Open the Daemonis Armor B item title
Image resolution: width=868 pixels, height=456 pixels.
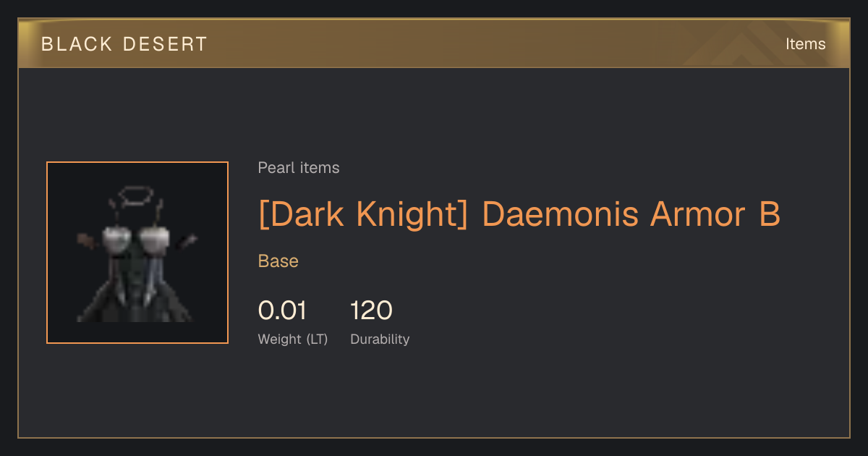(x=519, y=214)
